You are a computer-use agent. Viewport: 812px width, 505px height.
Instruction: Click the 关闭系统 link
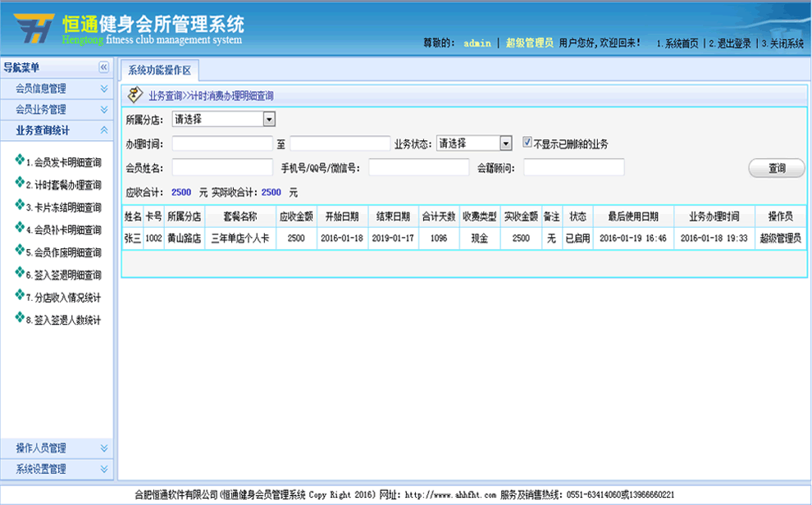click(x=782, y=44)
